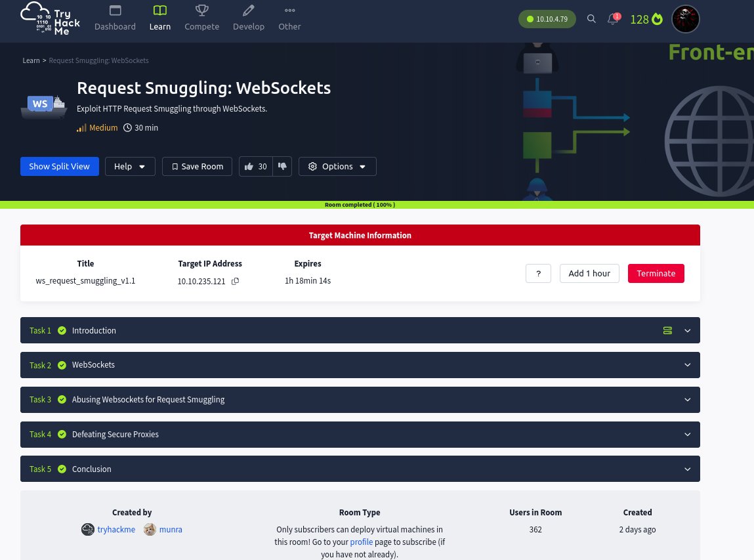
Task: Copy the target IP address icon
Action: [x=235, y=281]
